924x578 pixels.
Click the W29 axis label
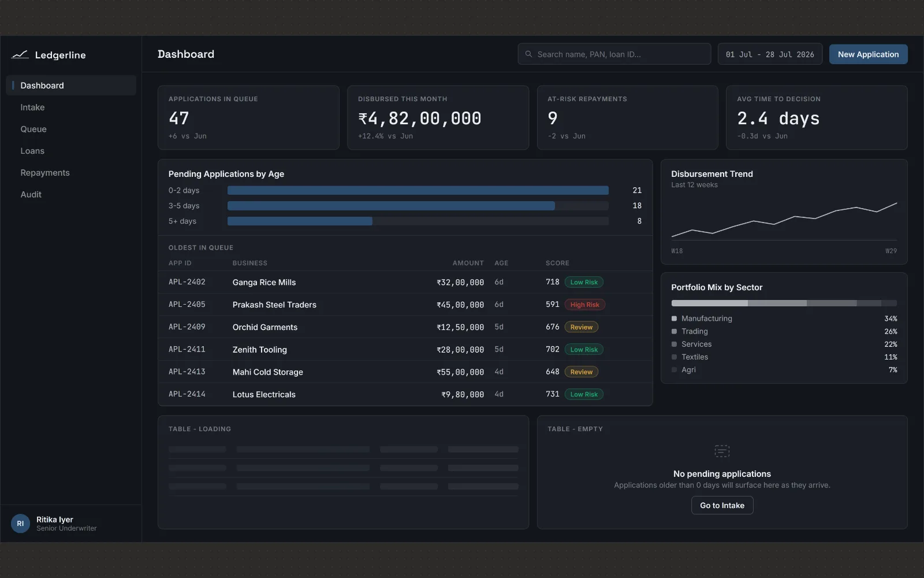[x=891, y=251]
